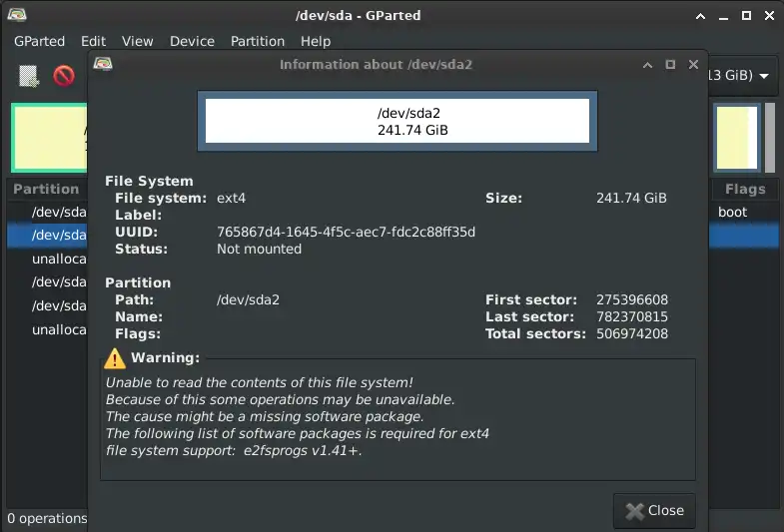Screen dimensions: 784x532
Task: Click the New partition toolbar icon
Action: [x=29, y=76]
